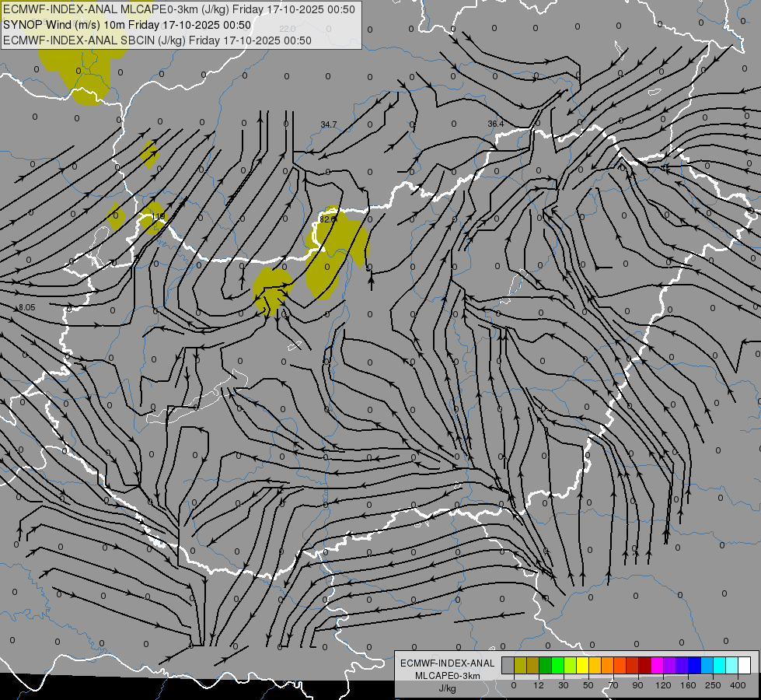Select the olive swatch right of 0
The width and height of the screenshot is (761, 700).
coord(520,665)
